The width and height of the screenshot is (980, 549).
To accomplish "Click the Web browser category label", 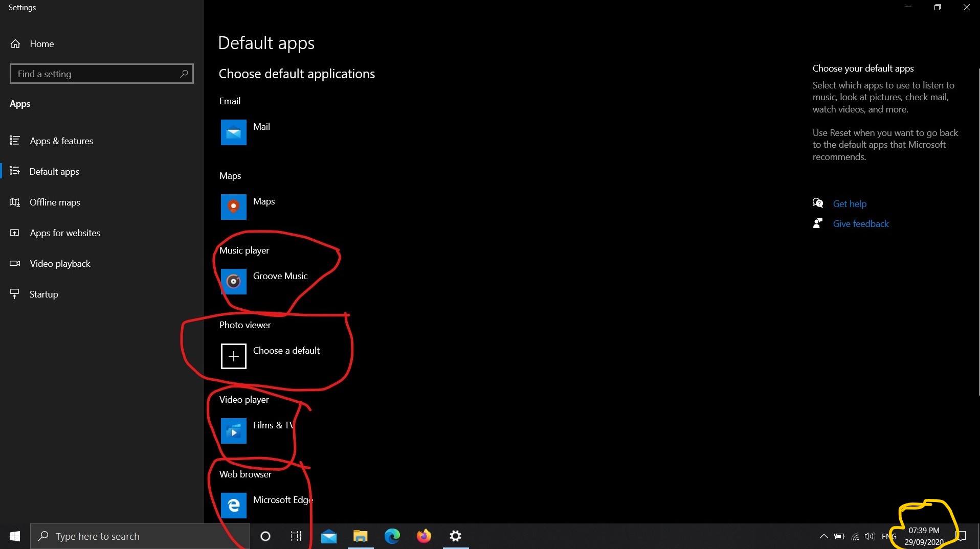I will click(x=245, y=474).
